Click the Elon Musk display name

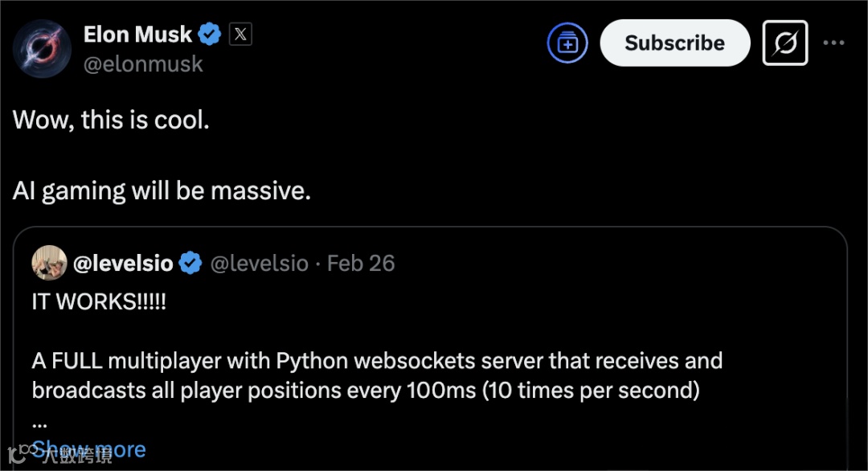(x=137, y=35)
